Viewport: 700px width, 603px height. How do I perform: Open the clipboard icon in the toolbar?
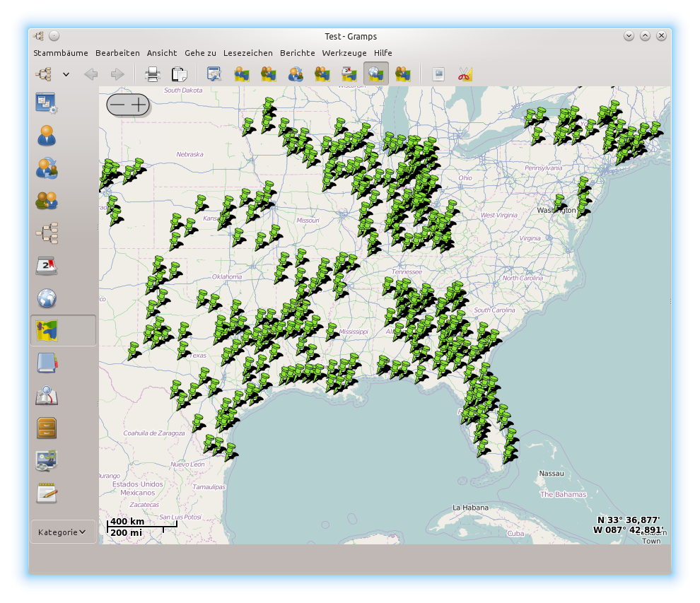[179, 74]
